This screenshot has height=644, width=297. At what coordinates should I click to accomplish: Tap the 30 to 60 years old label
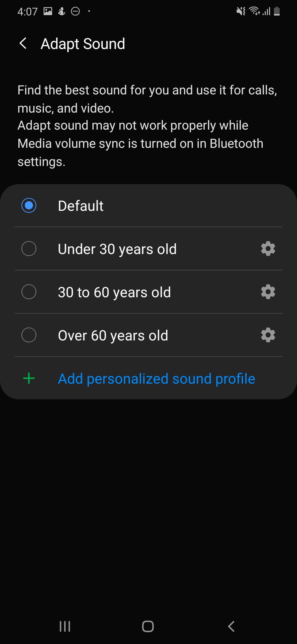click(x=114, y=292)
